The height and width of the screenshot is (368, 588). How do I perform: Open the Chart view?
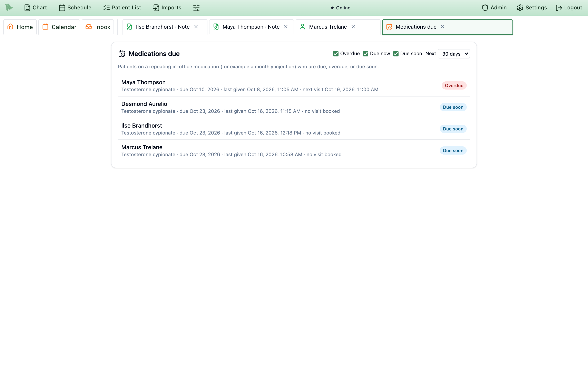pyautogui.click(x=36, y=8)
